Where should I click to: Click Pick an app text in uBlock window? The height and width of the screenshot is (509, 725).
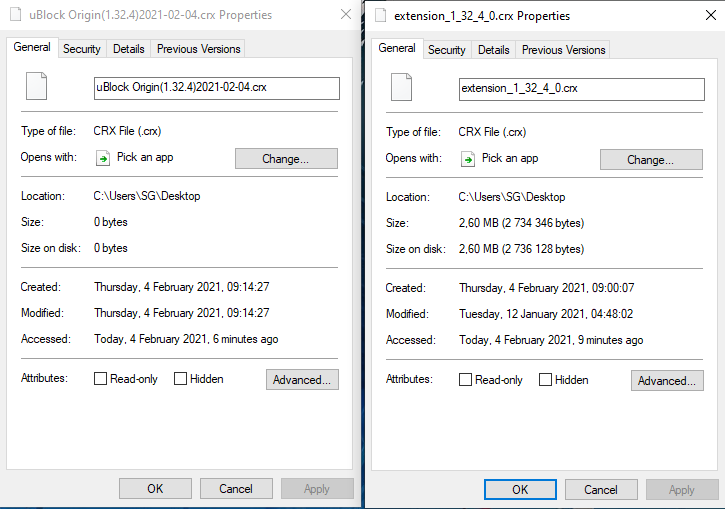tap(145, 157)
